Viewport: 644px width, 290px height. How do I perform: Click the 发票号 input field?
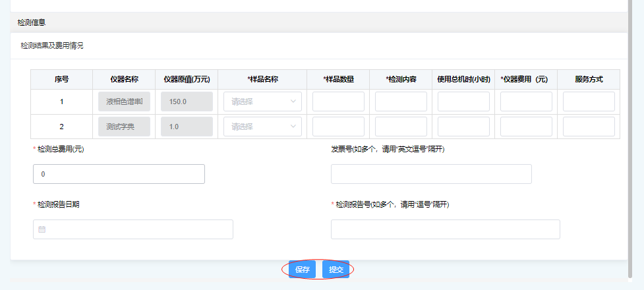point(431,174)
